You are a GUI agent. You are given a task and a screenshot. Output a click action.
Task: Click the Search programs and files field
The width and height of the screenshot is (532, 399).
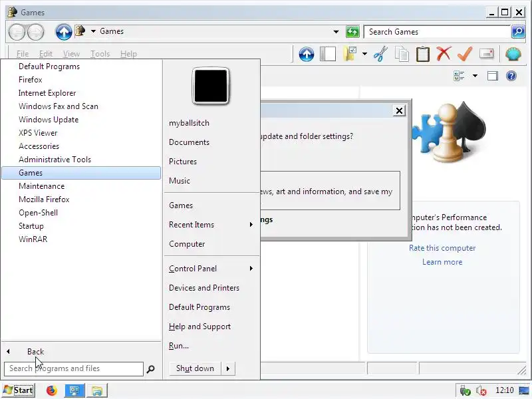tap(74, 369)
